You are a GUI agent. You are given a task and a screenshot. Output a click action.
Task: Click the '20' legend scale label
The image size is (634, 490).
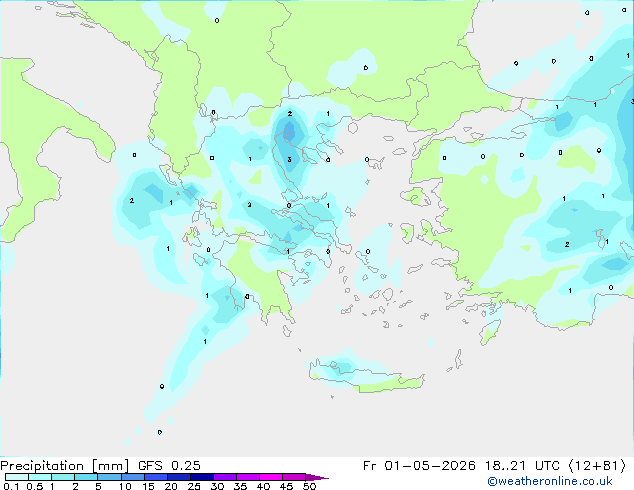171,486
